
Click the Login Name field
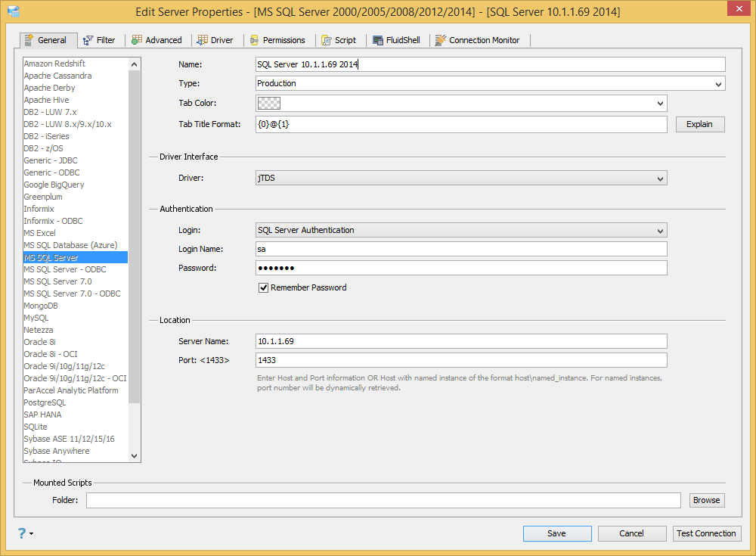(461, 249)
